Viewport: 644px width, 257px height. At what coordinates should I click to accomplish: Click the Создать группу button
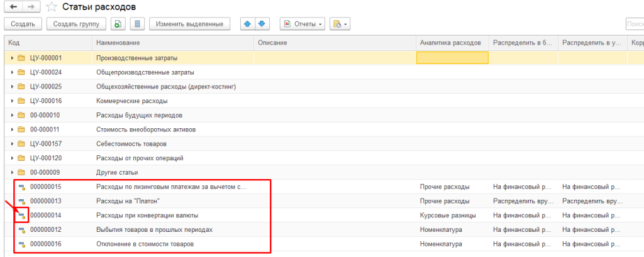coord(77,24)
